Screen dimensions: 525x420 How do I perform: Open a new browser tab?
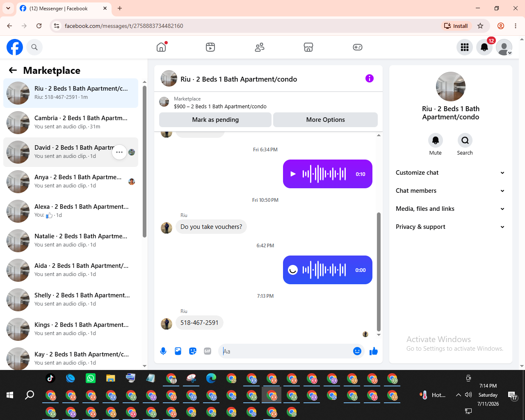click(120, 8)
